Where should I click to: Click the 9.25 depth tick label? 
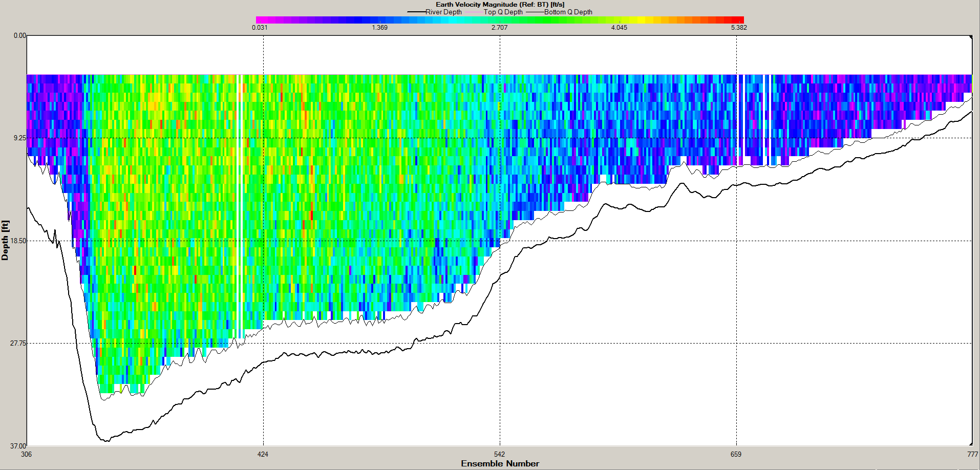click(20, 138)
